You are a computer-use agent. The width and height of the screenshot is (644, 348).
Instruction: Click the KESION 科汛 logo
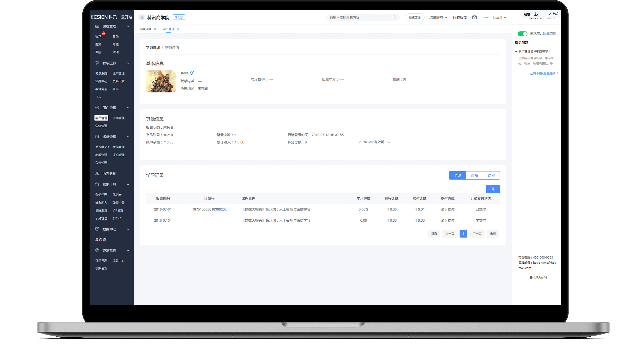pyautogui.click(x=103, y=17)
